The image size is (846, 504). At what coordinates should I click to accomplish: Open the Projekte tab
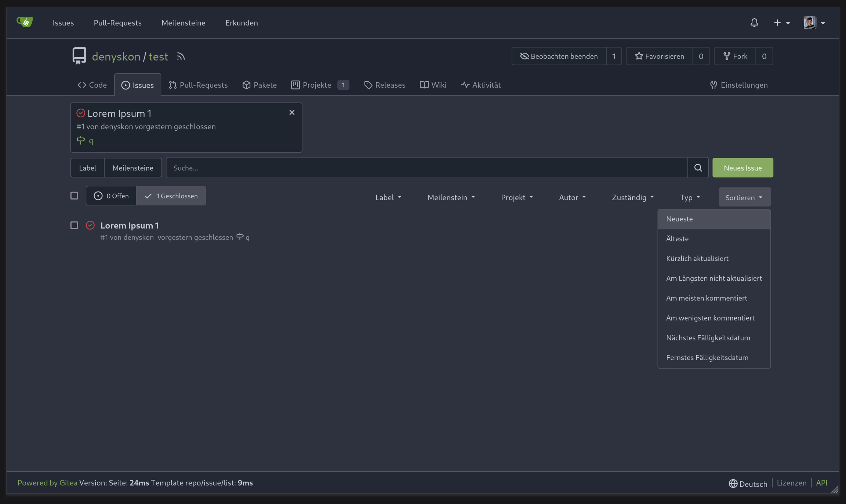(x=320, y=85)
